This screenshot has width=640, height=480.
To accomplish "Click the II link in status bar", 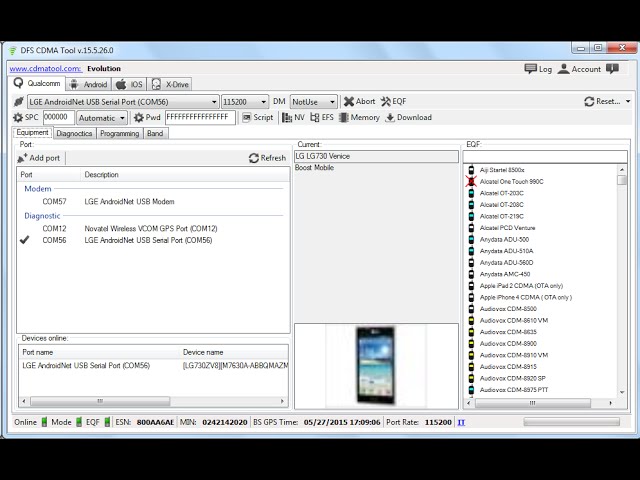I will coord(461,422).
